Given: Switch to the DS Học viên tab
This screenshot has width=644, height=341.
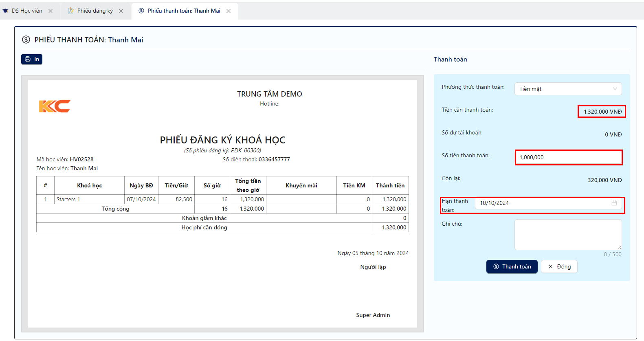Looking at the screenshot, I should [x=27, y=11].
